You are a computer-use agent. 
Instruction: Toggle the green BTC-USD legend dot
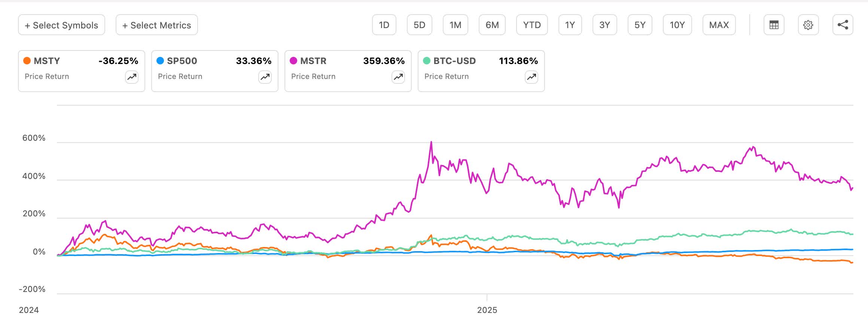[x=426, y=61]
